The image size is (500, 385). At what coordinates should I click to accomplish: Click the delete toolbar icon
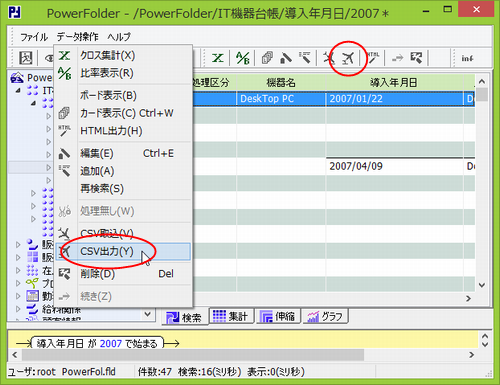[x=416, y=58]
